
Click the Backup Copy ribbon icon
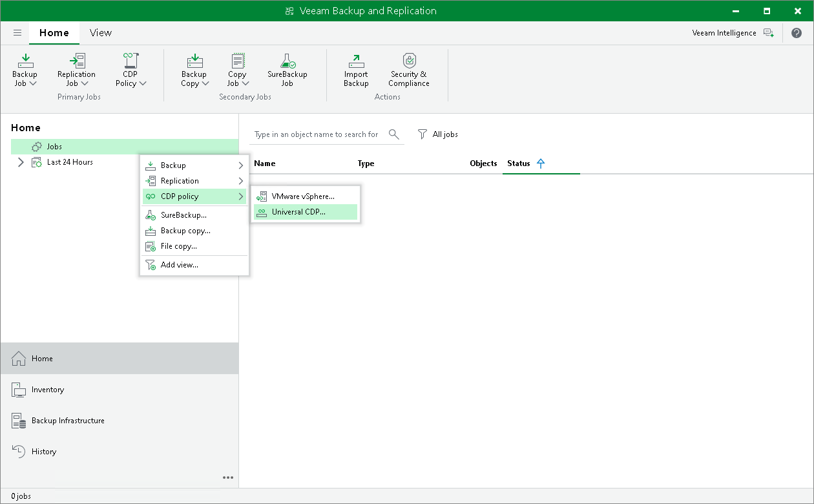pos(194,61)
